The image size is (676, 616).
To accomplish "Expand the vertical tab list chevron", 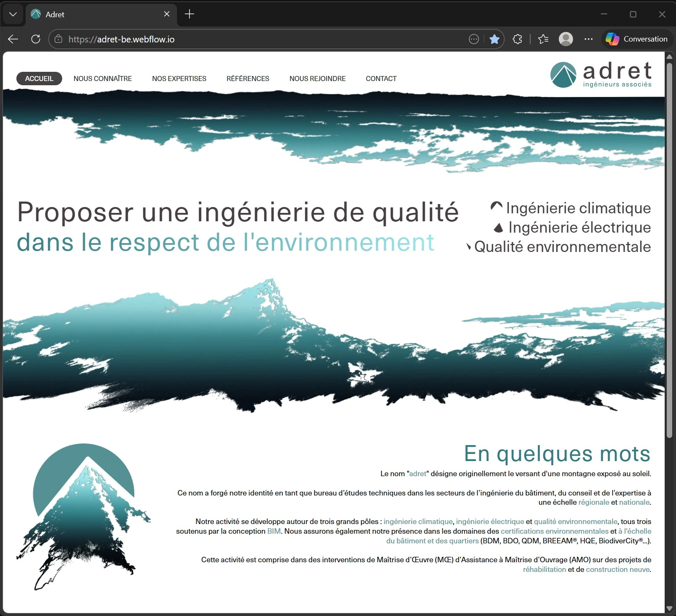I will click(13, 14).
